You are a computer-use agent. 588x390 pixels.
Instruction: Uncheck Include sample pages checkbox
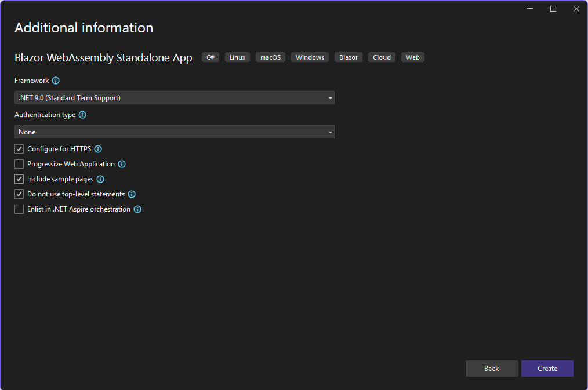click(19, 179)
